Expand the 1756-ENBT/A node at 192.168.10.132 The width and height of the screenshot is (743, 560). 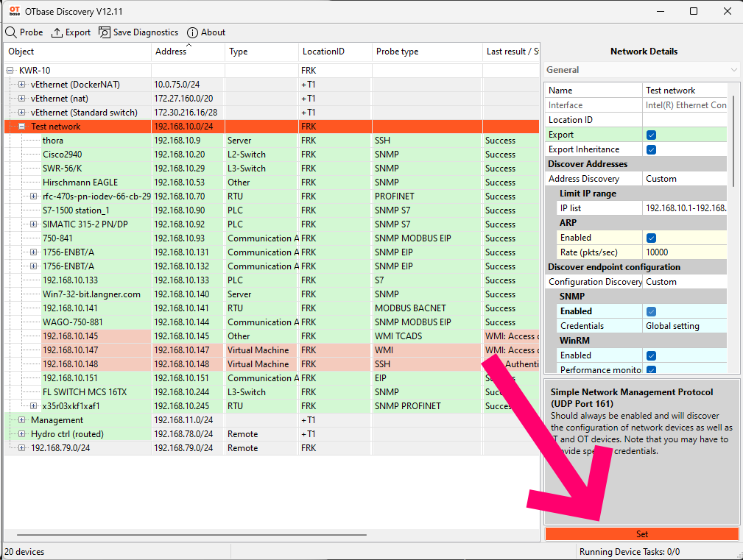[34, 266]
